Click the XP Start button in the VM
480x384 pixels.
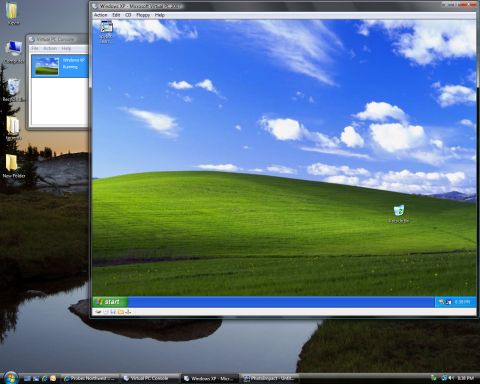110,302
